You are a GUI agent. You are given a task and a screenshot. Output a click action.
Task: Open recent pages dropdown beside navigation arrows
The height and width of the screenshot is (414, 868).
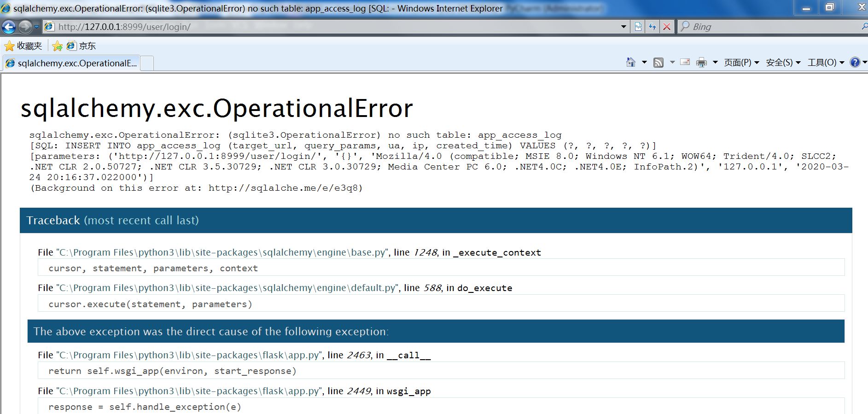37,27
